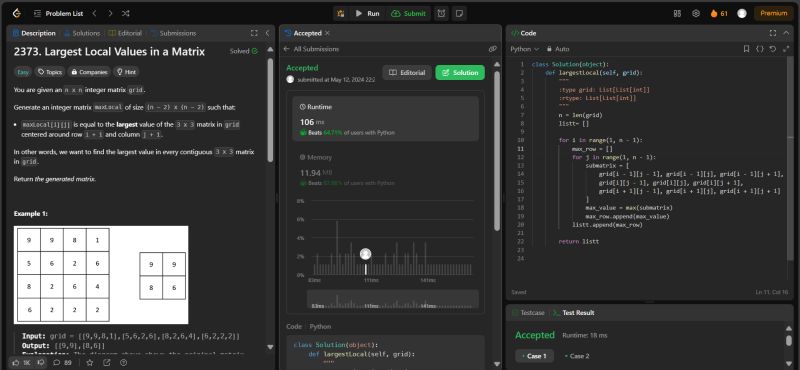Dislike the problem with thumbs down
Viewport: 800px width, 370px height.
(40, 362)
